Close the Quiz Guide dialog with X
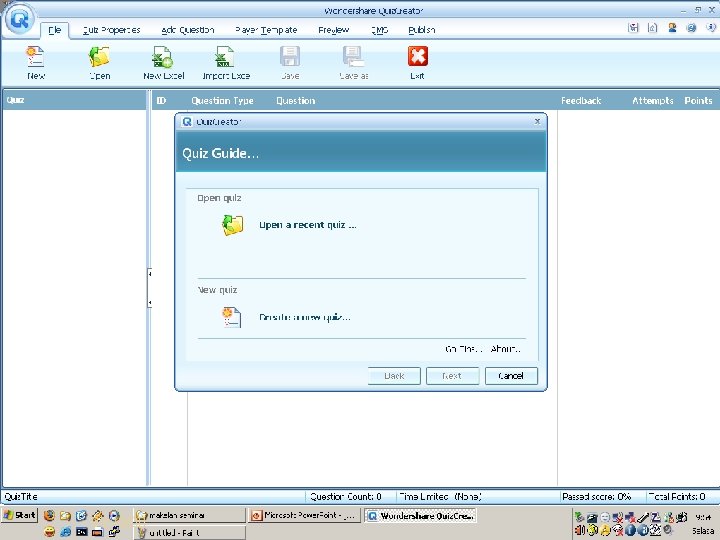Screen dimensions: 720x540 point(537,121)
